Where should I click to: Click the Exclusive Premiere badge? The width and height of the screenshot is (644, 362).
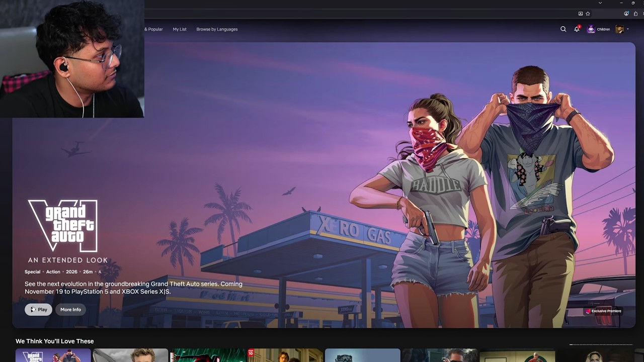coord(603,311)
